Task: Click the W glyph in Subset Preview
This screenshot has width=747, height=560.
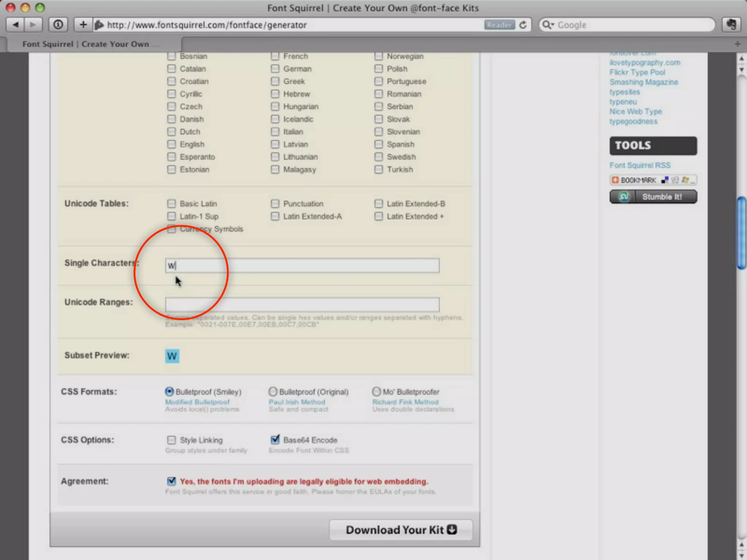Action: click(x=172, y=356)
